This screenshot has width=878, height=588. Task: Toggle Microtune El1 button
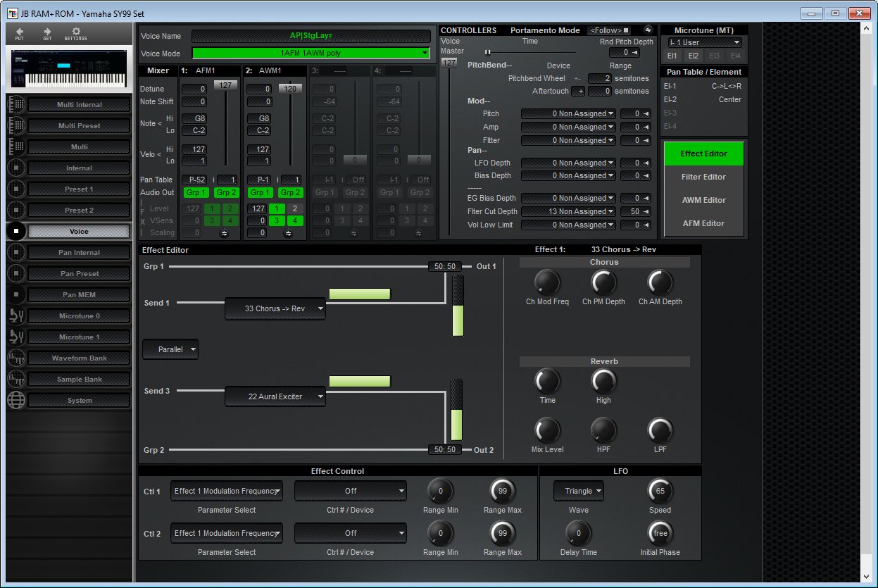click(672, 56)
